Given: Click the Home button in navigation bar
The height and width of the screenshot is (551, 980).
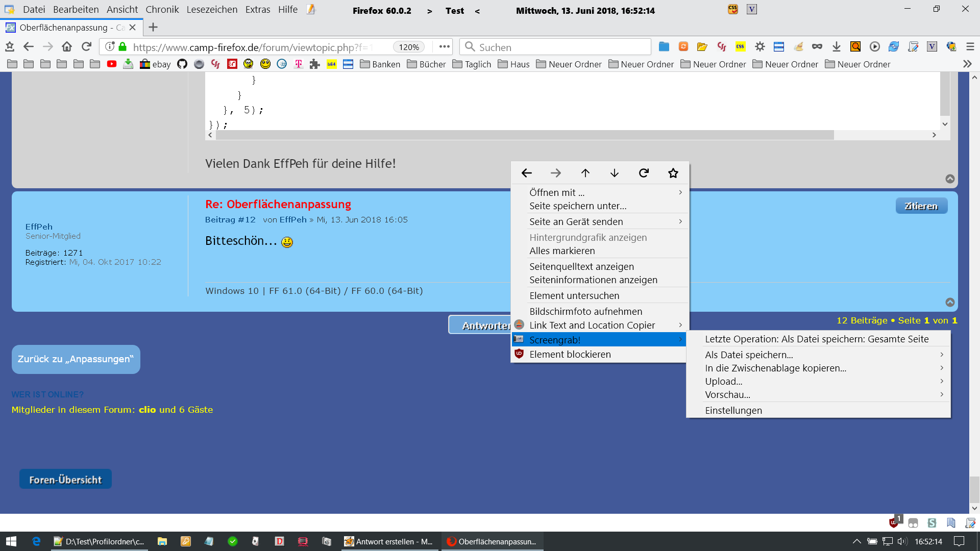Looking at the screenshot, I should click(x=67, y=47).
